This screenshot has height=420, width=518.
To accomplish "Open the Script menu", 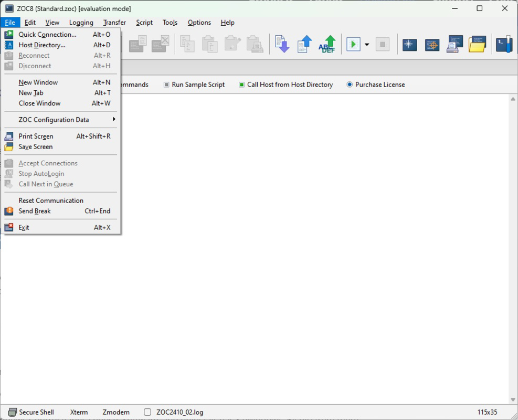I will point(144,23).
